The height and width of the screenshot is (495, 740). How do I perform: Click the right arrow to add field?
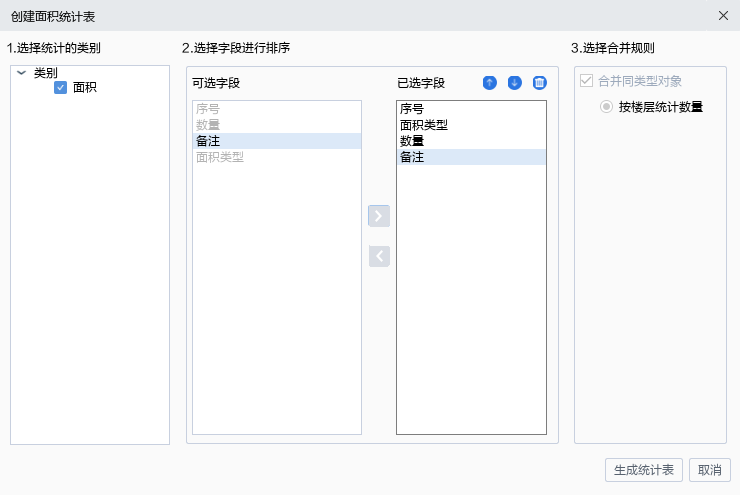pyautogui.click(x=378, y=216)
